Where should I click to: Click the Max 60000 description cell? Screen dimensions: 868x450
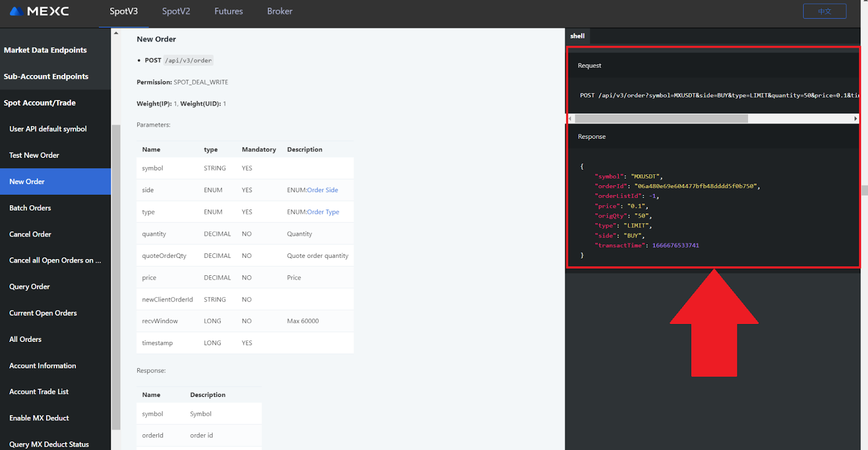pos(303,321)
